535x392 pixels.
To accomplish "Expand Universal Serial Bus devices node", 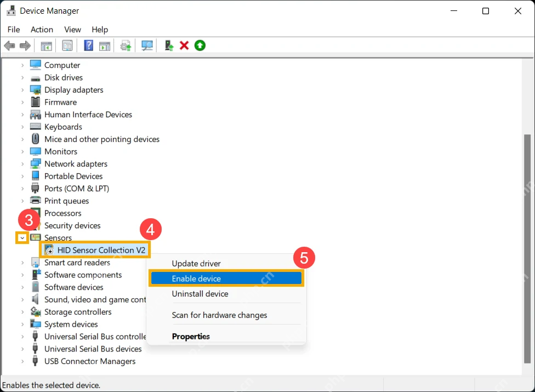I will (22, 349).
